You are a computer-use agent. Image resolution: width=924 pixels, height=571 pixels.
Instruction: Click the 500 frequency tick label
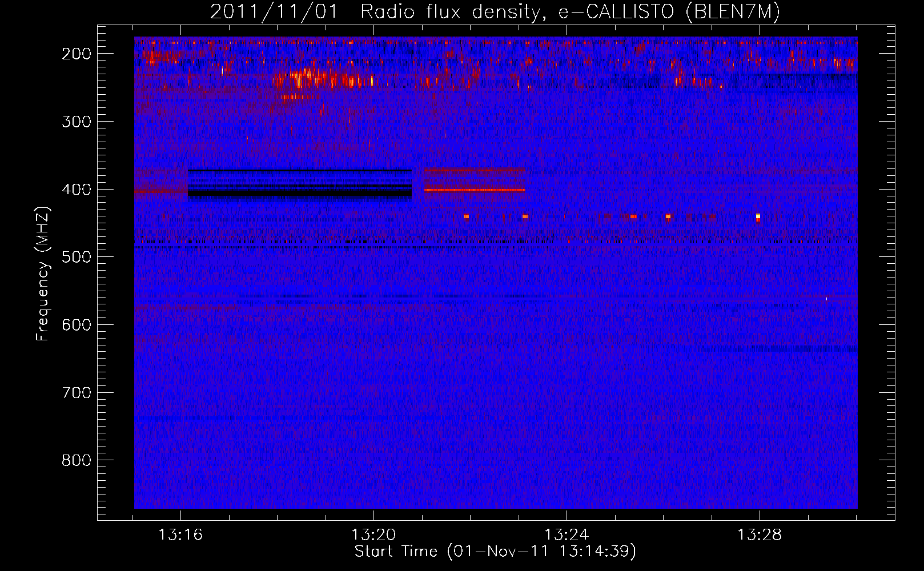coord(77,257)
